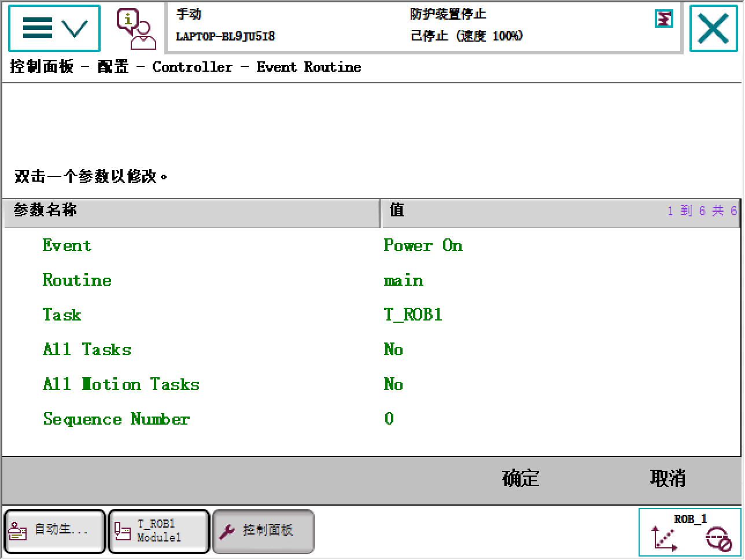The width and height of the screenshot is (745, 560).
Task: Click the program editor icon on T_ROB1 tab
Action: pos(122,531)
